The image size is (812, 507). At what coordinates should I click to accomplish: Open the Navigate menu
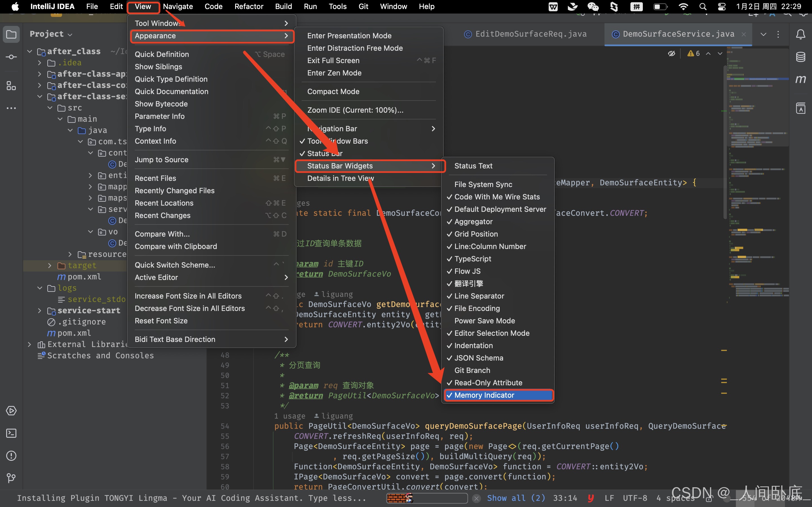point(178,6)
